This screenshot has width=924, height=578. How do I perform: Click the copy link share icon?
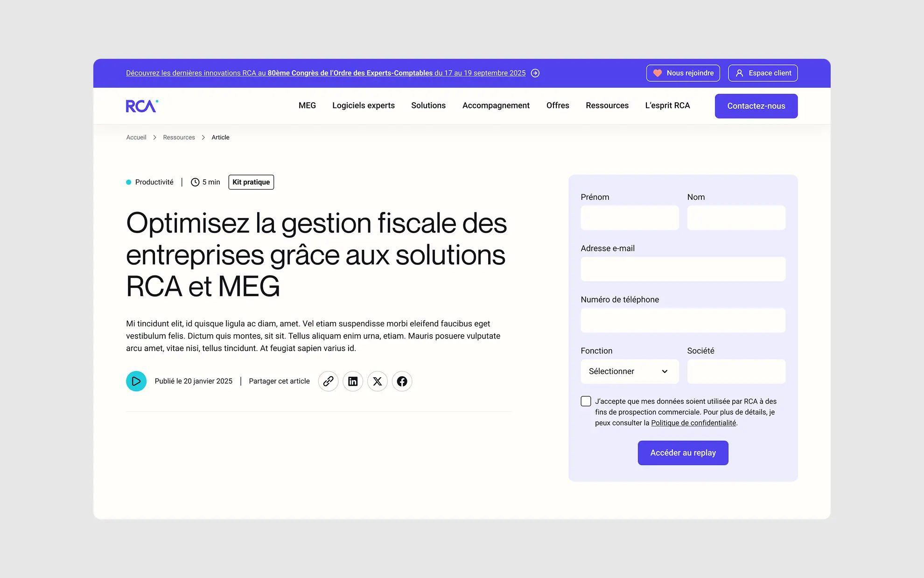[x=328, y=381]
